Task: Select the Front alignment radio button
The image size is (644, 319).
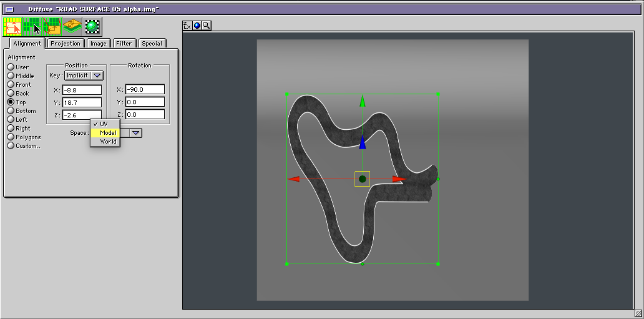Action: pyautogui.click(x=11, y=84)
